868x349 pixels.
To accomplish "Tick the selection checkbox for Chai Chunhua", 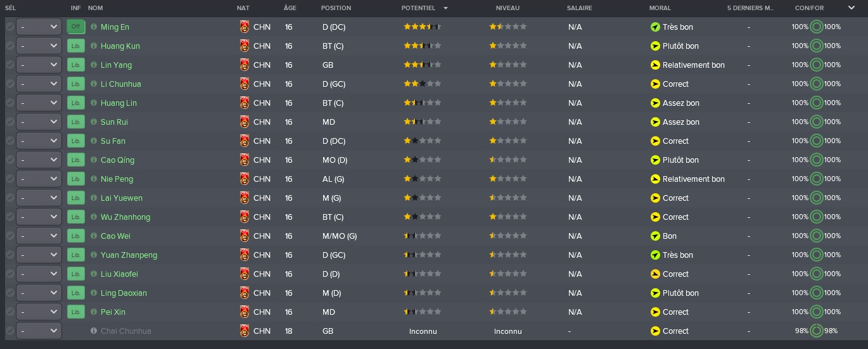I will [10, 331].
